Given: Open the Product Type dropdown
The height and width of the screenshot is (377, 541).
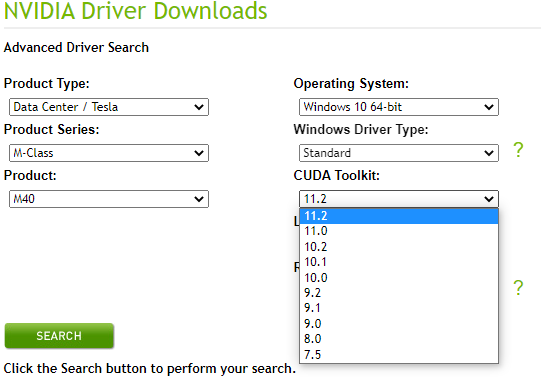Looking at the screenshot, I should click(109, 107).
